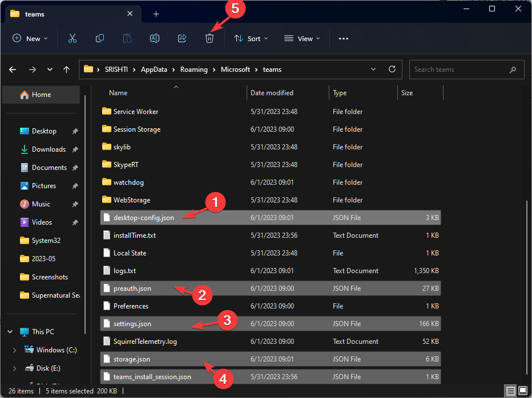Select the logs.txt file
Viewport: 532px width, 398px height.
(124, 271)
